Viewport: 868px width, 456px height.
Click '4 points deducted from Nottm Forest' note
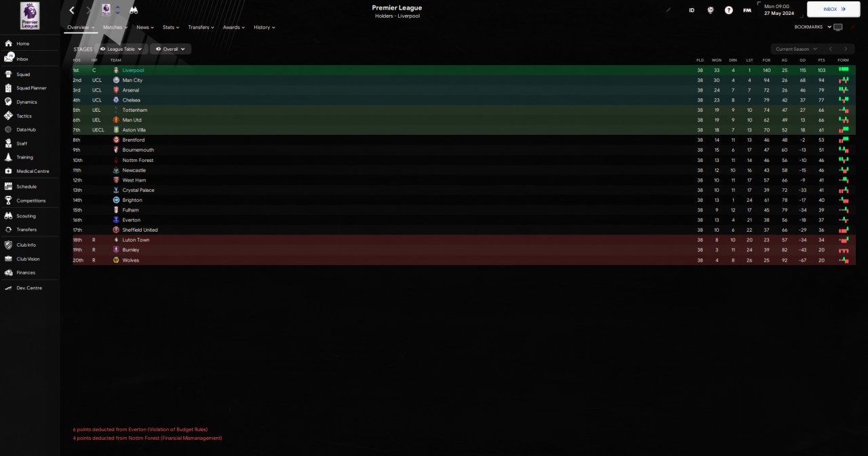point(147,438)
